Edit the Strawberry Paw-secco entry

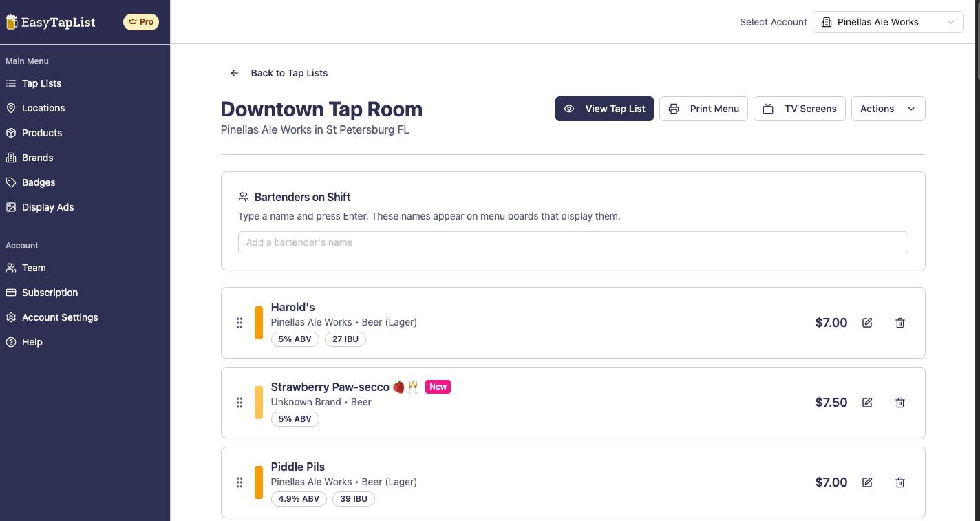[x=867, y=403]
